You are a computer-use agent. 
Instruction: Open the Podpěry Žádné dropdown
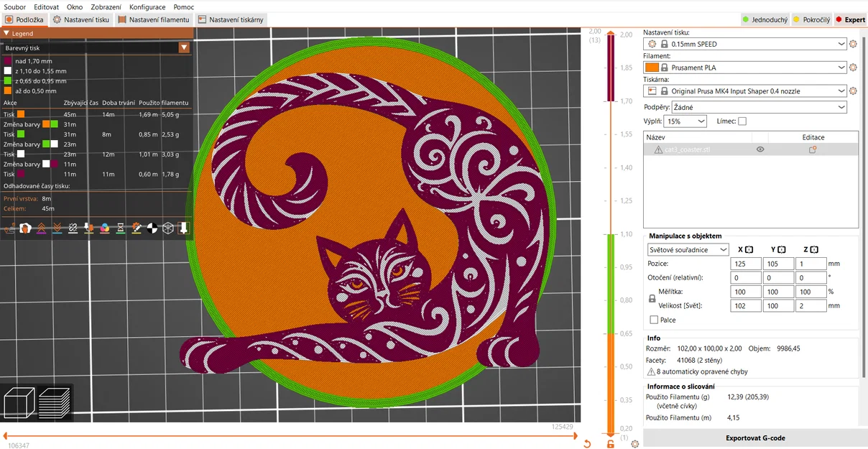click(759, 107)
